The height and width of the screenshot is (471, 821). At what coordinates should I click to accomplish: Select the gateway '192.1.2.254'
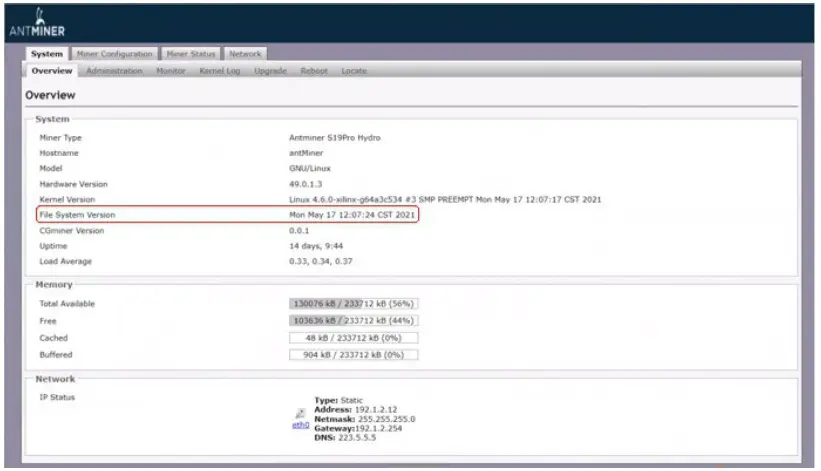click(379, 429)
